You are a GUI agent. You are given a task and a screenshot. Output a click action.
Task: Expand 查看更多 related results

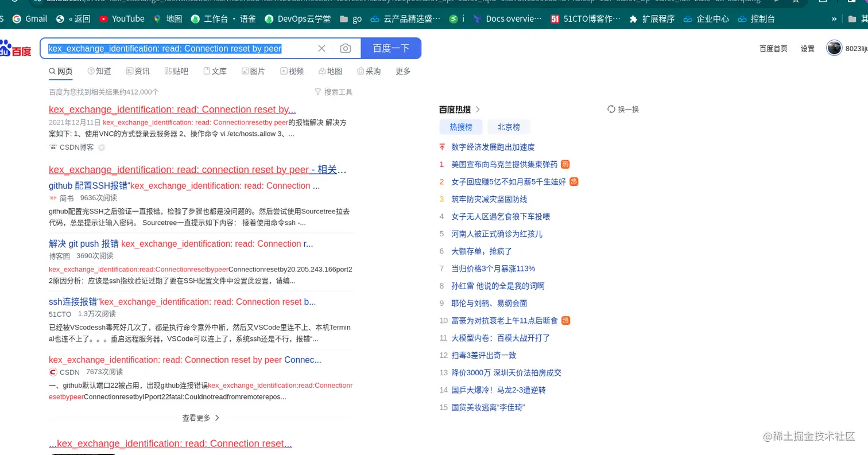201,418
